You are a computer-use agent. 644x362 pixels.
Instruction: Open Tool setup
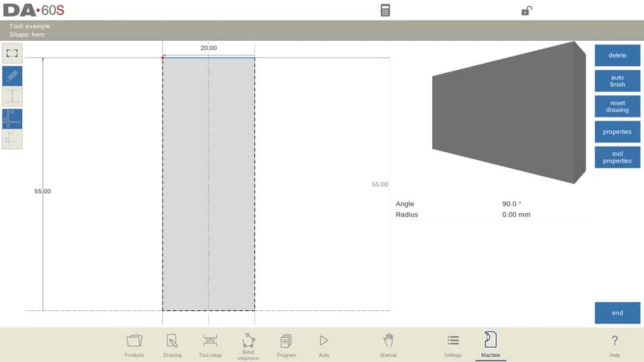point(210,345)
